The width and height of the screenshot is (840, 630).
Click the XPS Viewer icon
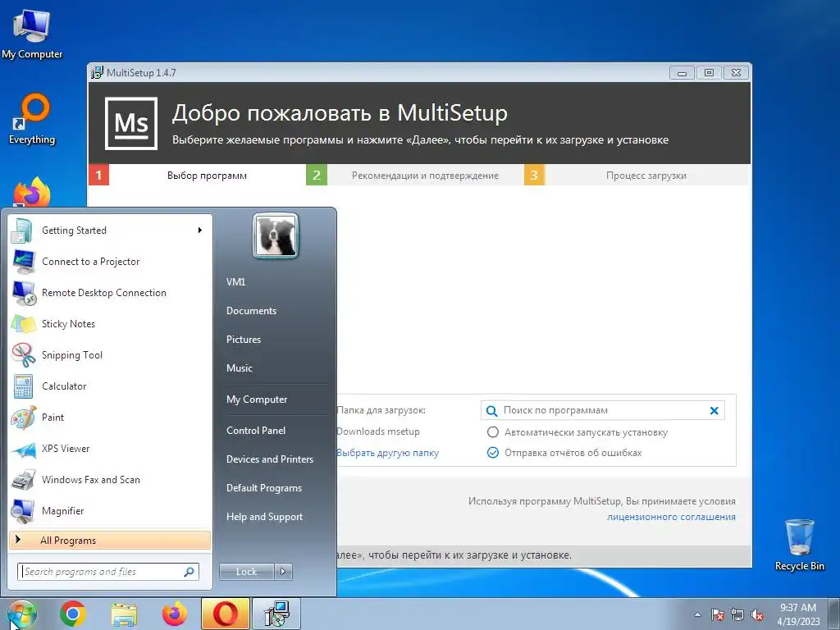pos(24,449)
